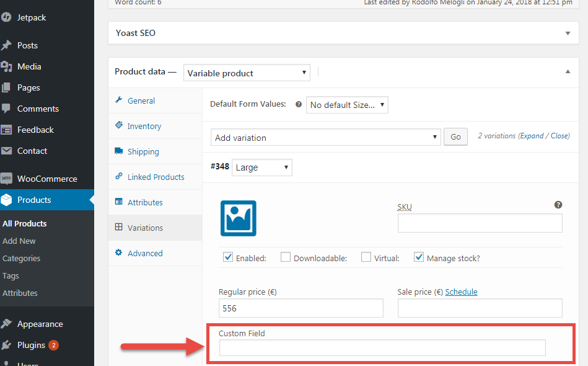
Task: Click the Schedule sale price link
Action: [x=461, y=292]
